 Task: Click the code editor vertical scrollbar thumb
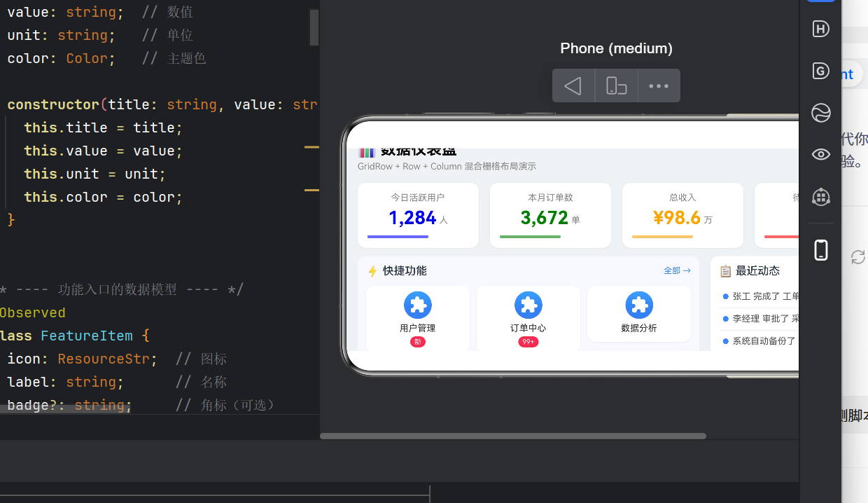point(314,27)
